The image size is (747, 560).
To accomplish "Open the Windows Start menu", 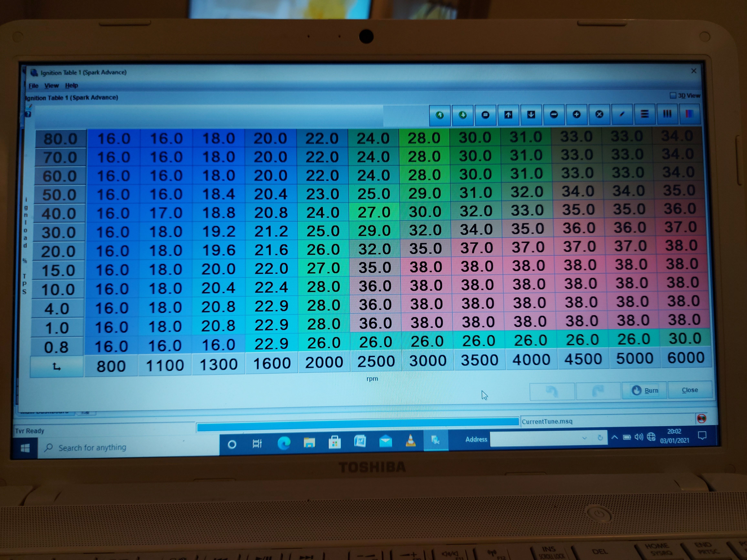I will [x=25, y=448].
